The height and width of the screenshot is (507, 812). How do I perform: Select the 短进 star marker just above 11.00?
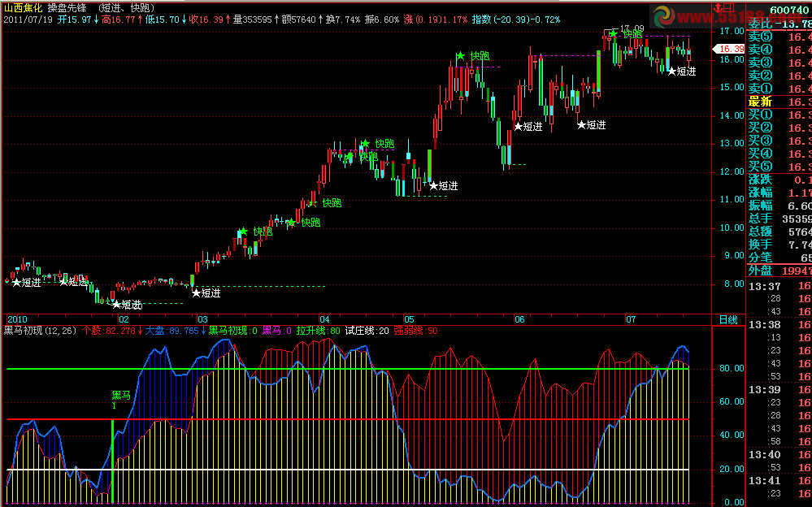pyautogui.click(x=433, y=186)
